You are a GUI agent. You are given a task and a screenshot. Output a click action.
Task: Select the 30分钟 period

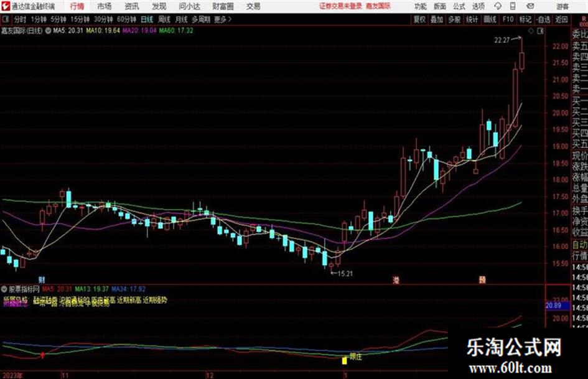(103, 19)
